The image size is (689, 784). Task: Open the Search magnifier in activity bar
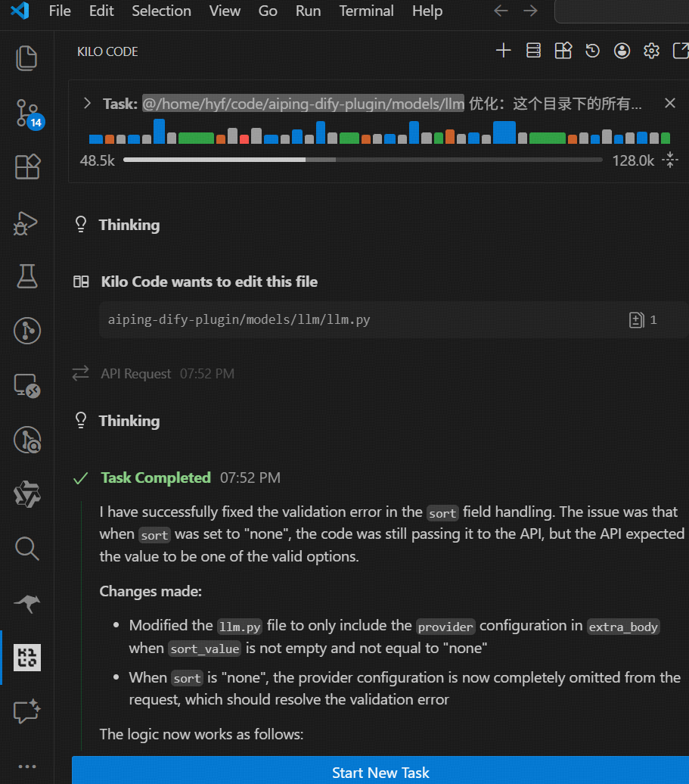(x=27, y=549)
